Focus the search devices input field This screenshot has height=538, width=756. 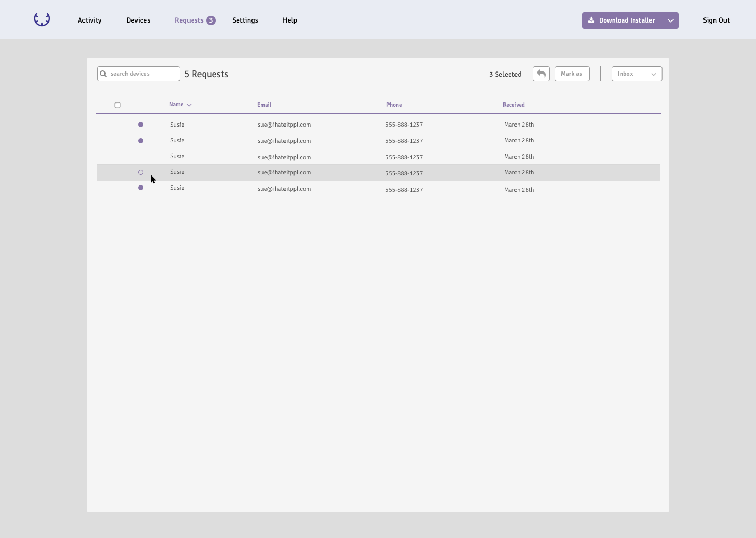tap(139, 74)
